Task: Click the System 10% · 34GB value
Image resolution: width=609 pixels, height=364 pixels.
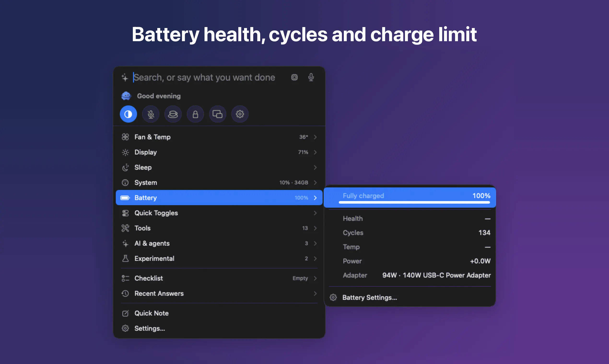Action: click(x=294, y=182)
